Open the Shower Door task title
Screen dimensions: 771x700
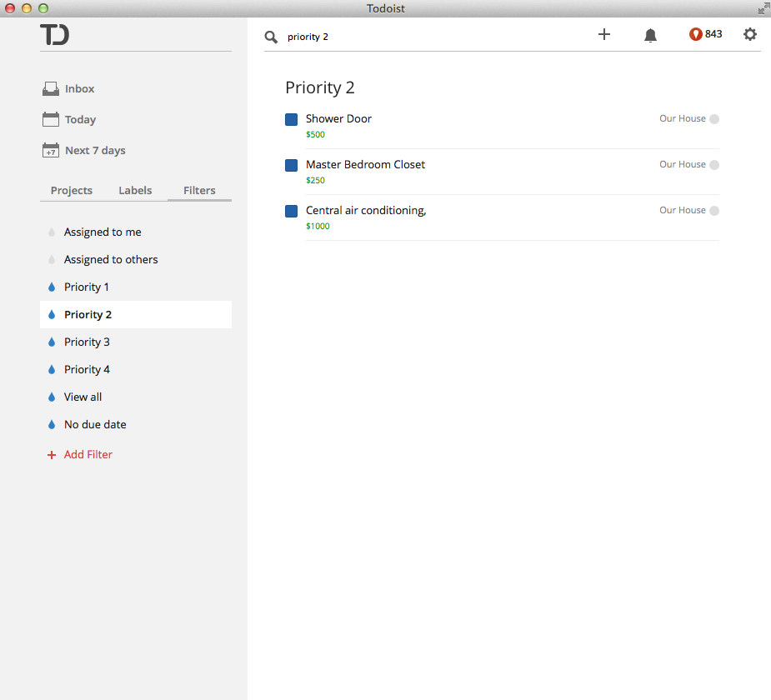pyautogui.click(x=338, y=119)
